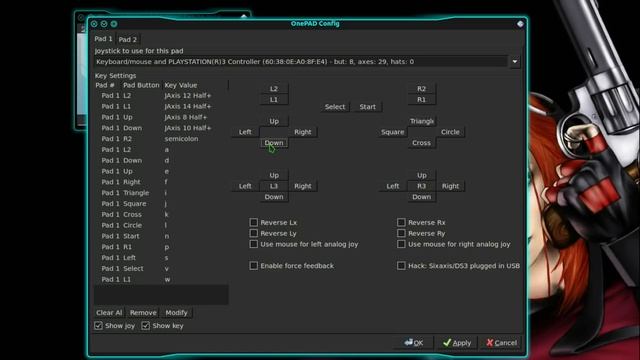Screen dimensions: 640x360
Task: Click right analog Down button below R3
Action: click(x=421, y=197)
